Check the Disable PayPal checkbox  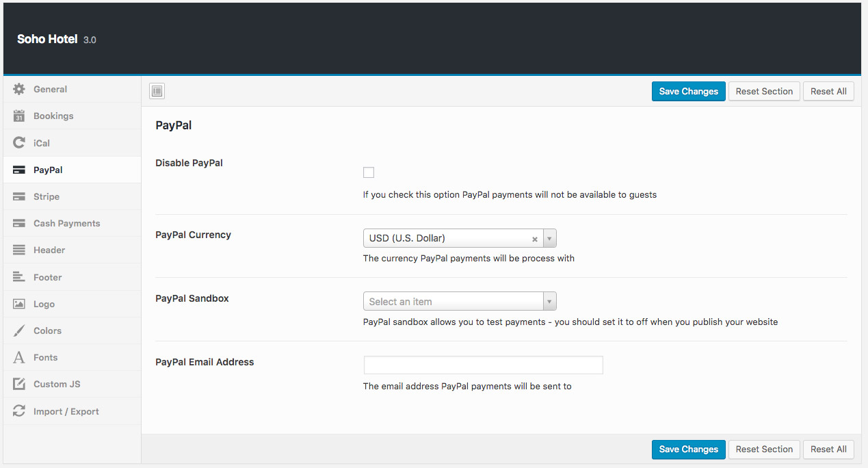369,172
